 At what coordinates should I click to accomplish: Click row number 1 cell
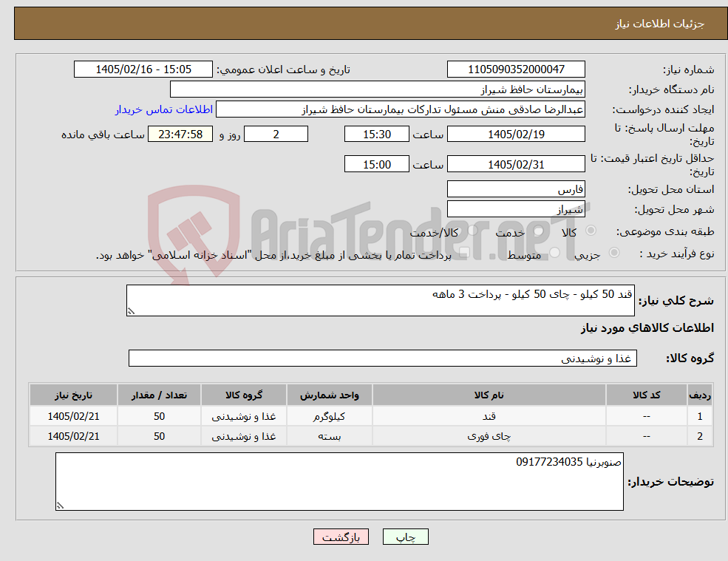(x=700, y=416)
